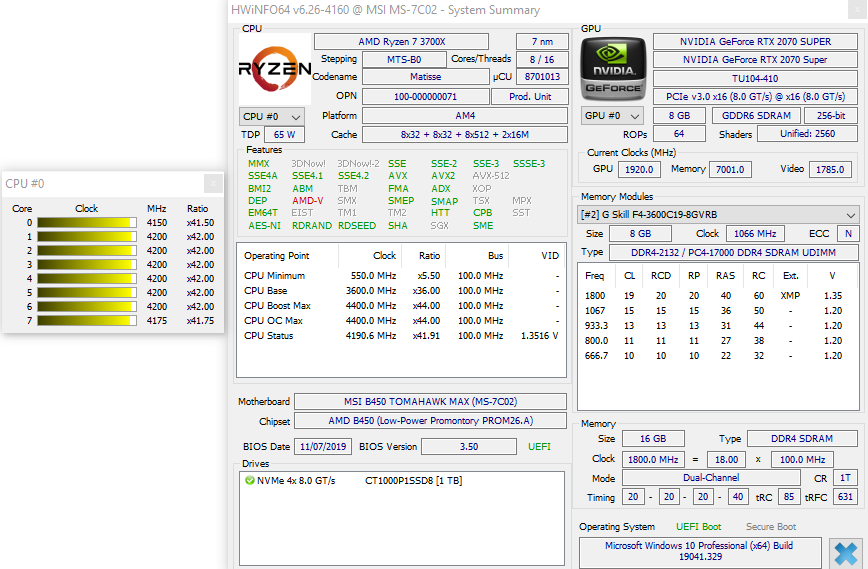Viewport: 868px width, 569px height.
Task: Click the MTS-B0 stepping field
Action: 404,59
